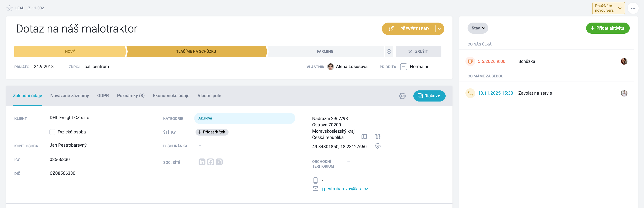Mark lead as favorite with star icon
This screenshot has width=644, height=208.
point(10,8)
